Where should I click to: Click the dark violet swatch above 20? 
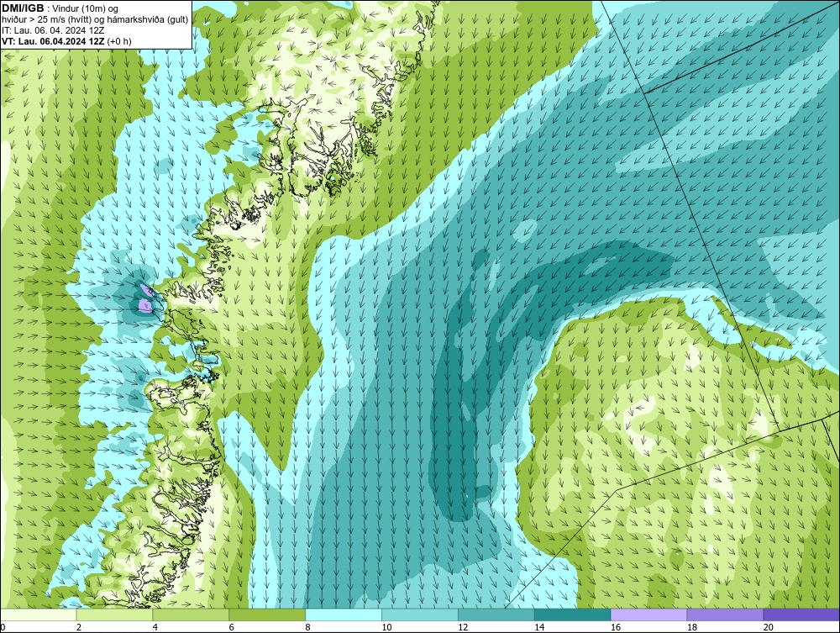[801, 615]
